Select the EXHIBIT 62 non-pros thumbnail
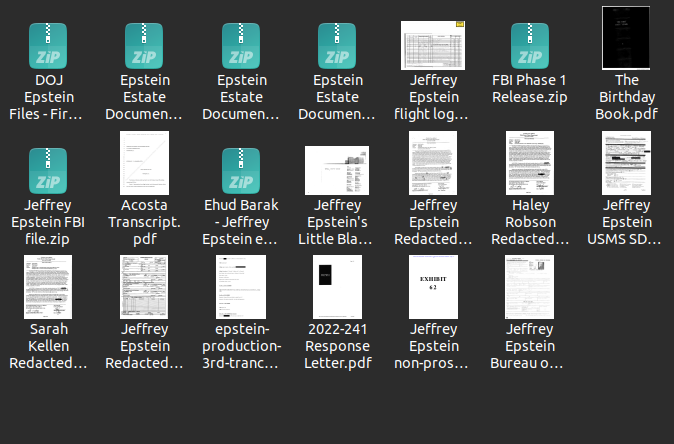This screenshot has height=444, width=674. click(433, 287)
